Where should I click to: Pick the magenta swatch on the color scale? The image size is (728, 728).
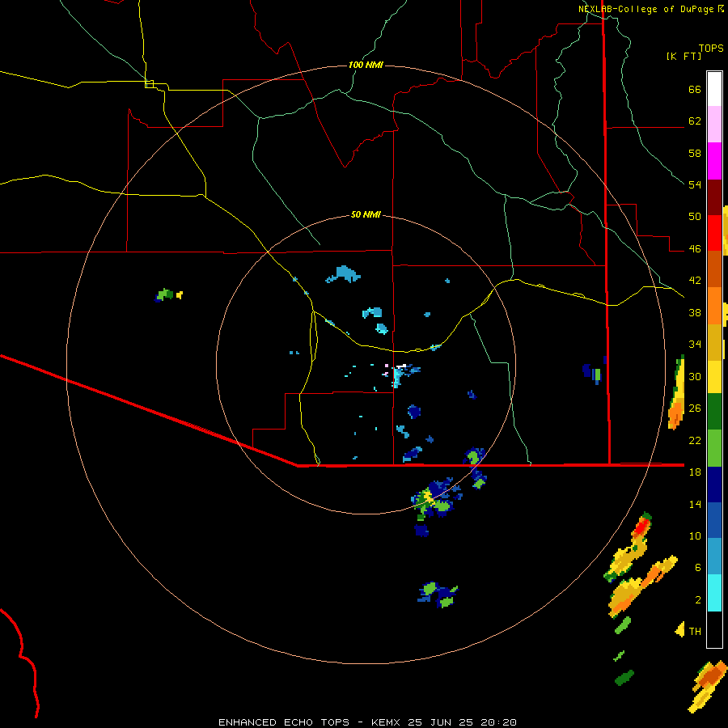[714, 161]
